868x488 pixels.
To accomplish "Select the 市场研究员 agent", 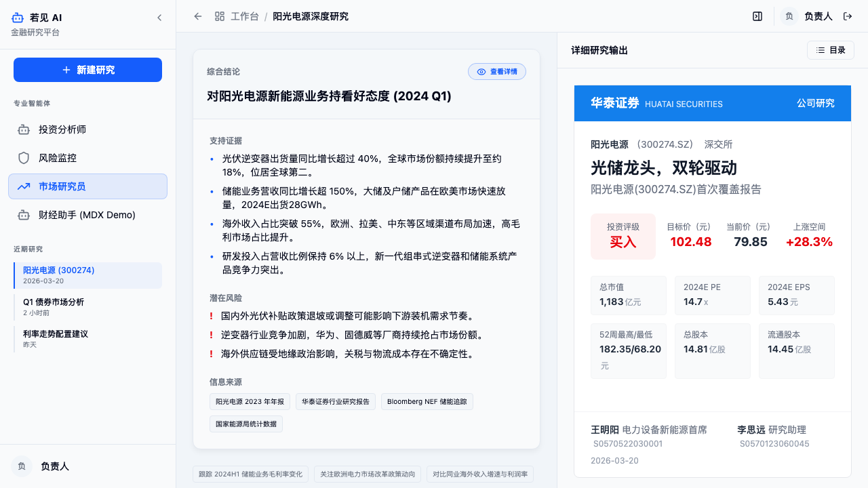I will pos(87,186).
